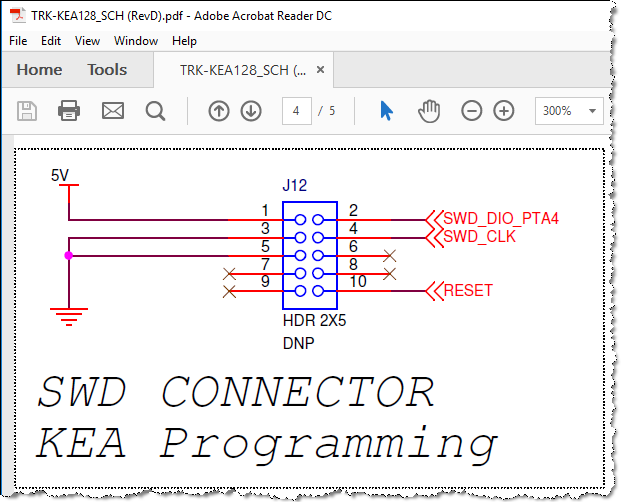Activate the Hand pan tool
This screenshot has width=621, height=502.
pos(429,111)
